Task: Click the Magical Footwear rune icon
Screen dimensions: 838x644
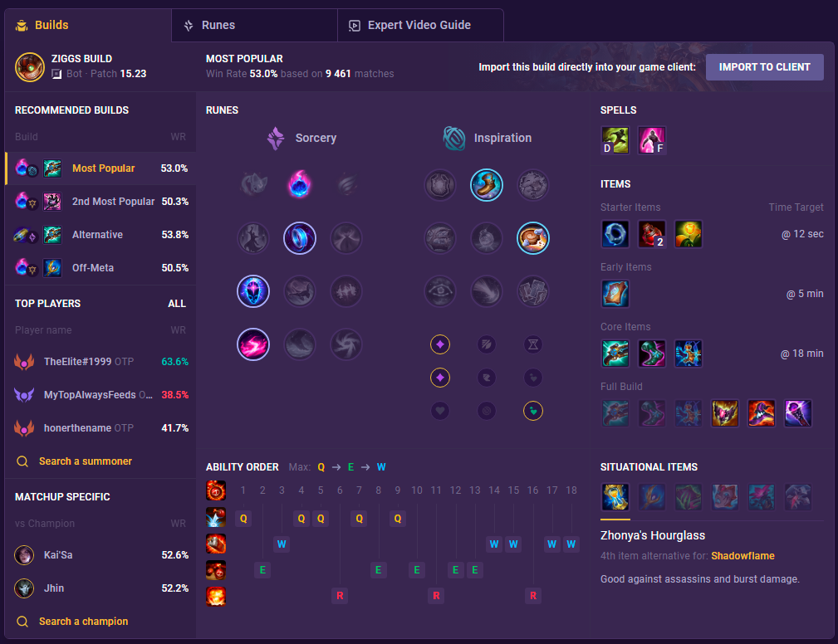Action: [487, 185]
